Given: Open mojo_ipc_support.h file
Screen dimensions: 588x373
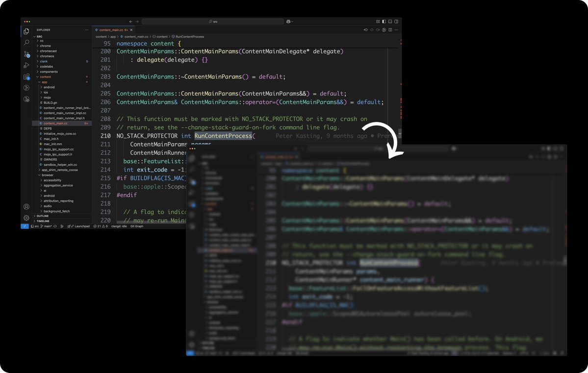Looking at the screenshot, I should (x=58, y=154).
